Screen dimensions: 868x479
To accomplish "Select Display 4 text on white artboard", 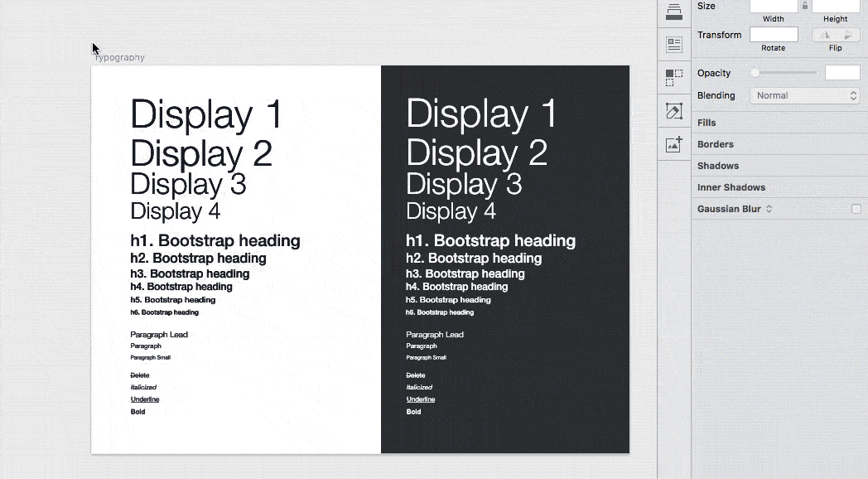I will pyautogui.click(x=175, y=211).
